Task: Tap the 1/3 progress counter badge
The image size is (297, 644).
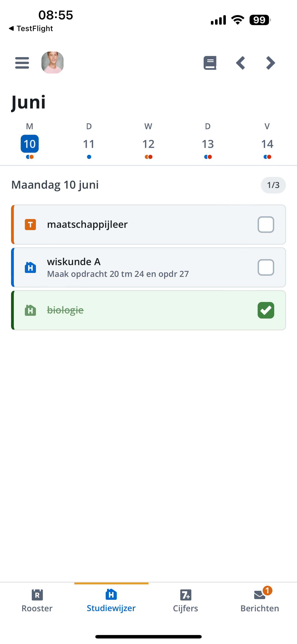Action: coord(273,185)
